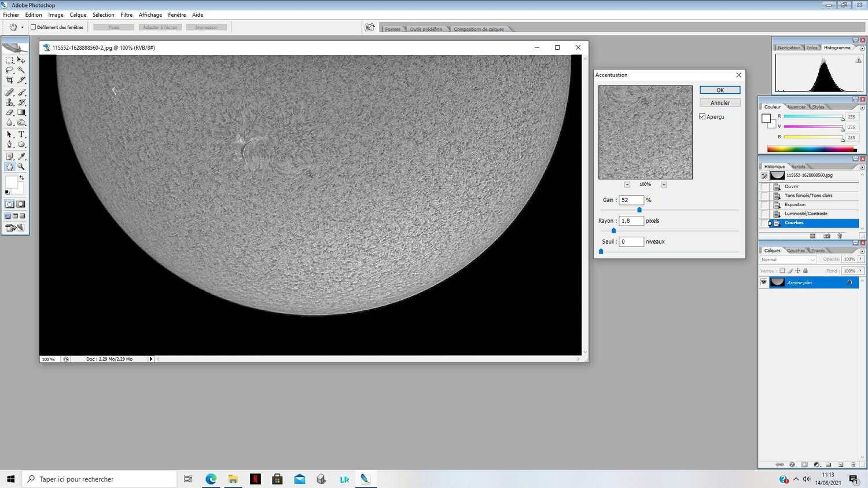Toggle the Aperçu preview checkbox
Viewport: 868px width, 488px height.
[703, 116]
